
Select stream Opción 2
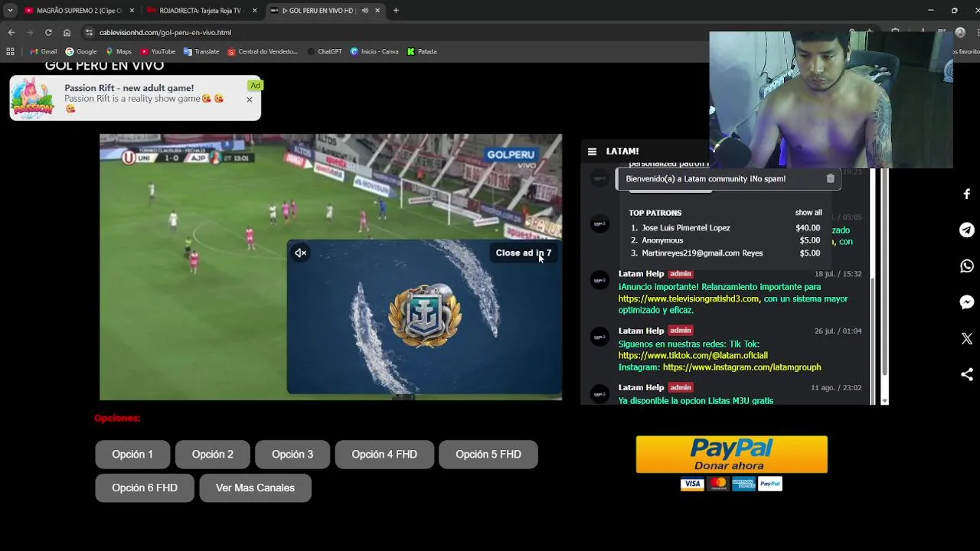tap(213, 455)
